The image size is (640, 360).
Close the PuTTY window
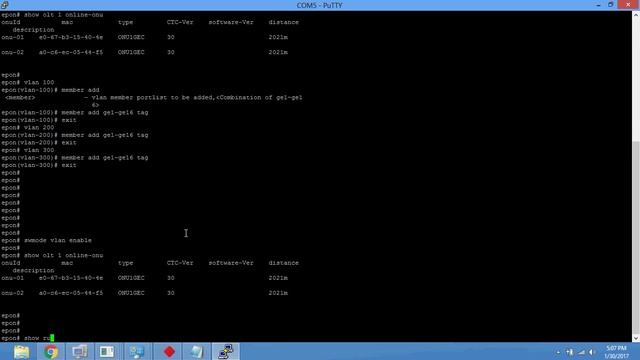click(629, 5)
